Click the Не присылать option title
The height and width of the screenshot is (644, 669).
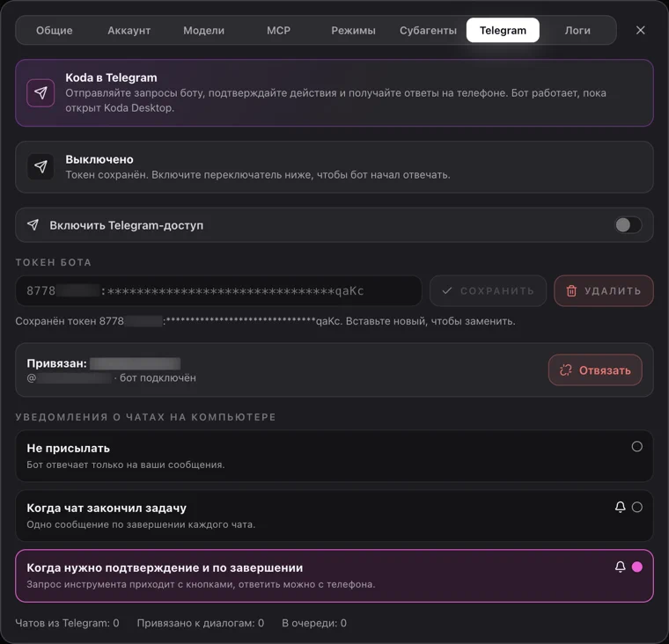(x=69, y=448)
